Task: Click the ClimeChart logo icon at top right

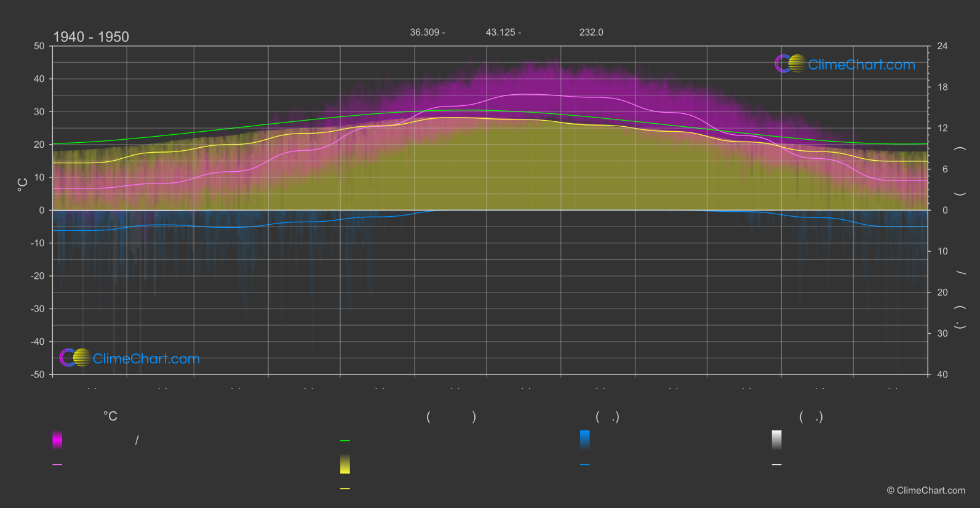Action: coord(791,63)
